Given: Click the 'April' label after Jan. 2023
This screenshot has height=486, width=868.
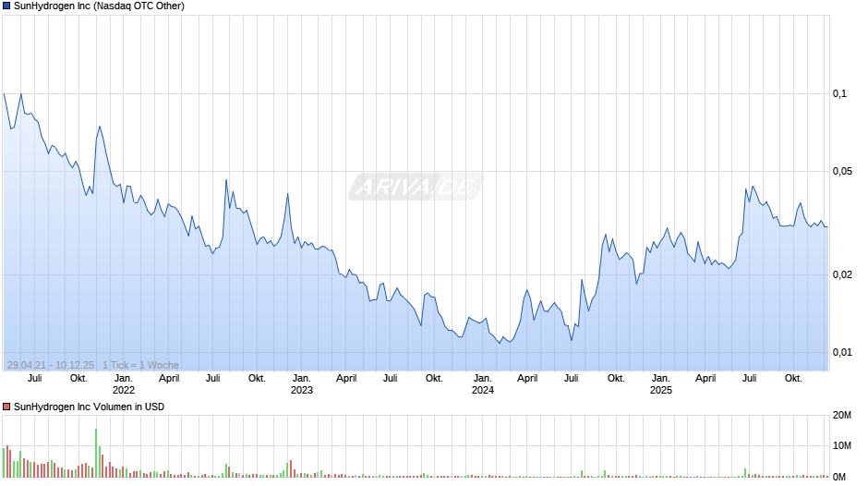Looking at the screenshot, I should click(x=346, y=378).
